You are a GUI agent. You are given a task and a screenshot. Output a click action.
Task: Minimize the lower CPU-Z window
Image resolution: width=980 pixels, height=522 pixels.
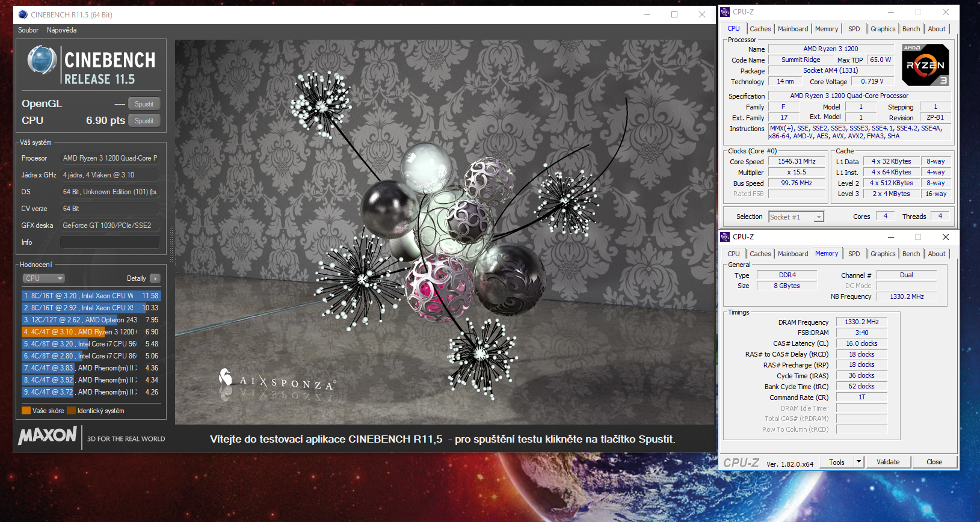point(891,237)
